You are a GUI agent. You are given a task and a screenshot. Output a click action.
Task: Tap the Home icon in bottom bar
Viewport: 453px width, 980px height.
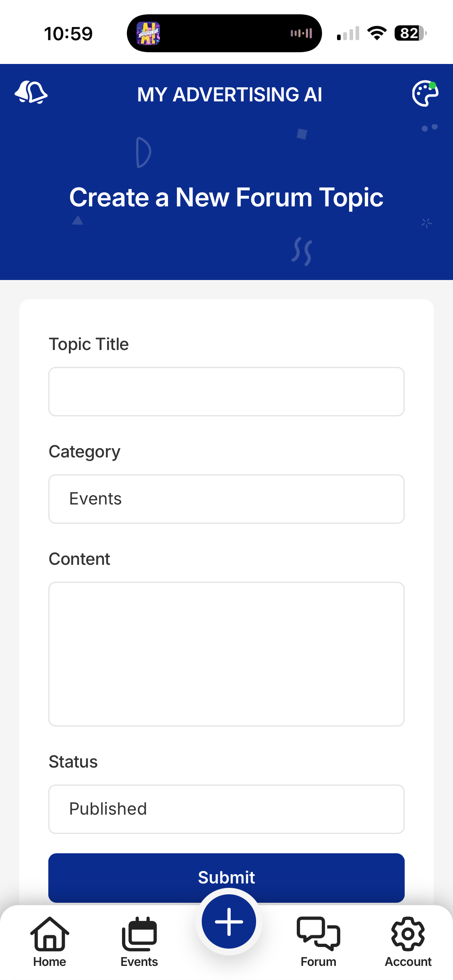click(50, 933)
